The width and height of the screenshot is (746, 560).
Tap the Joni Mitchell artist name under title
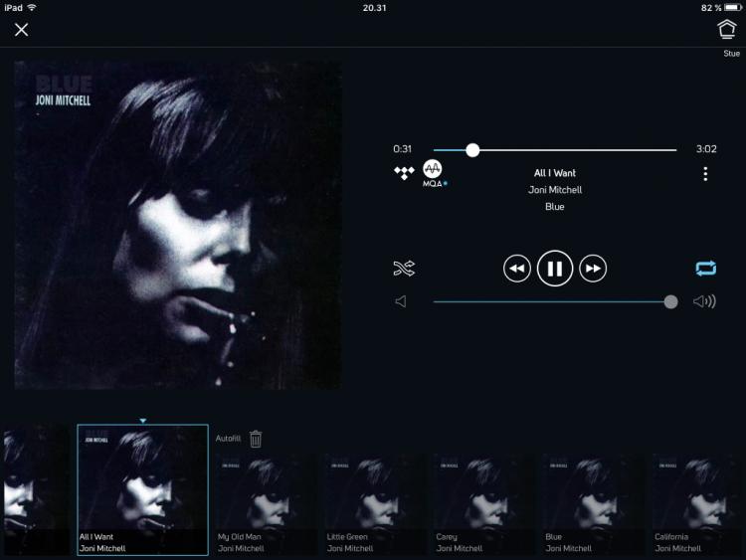coord(555,190)
